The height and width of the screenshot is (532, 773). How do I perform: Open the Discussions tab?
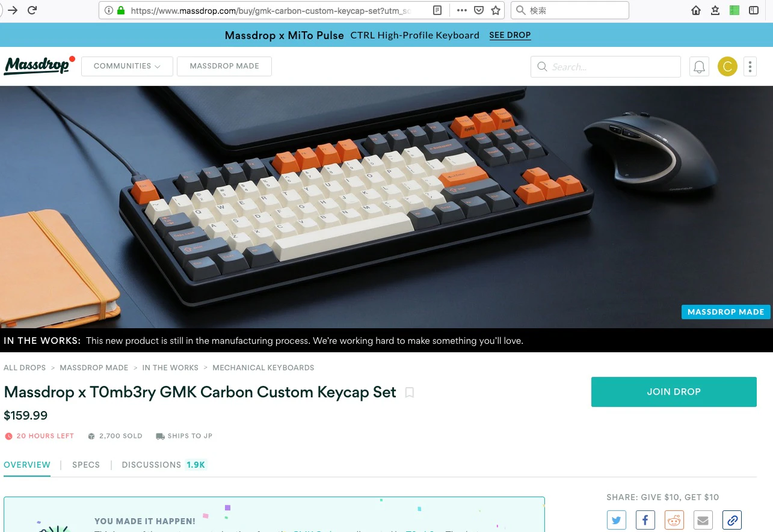(x=164, y=465)
